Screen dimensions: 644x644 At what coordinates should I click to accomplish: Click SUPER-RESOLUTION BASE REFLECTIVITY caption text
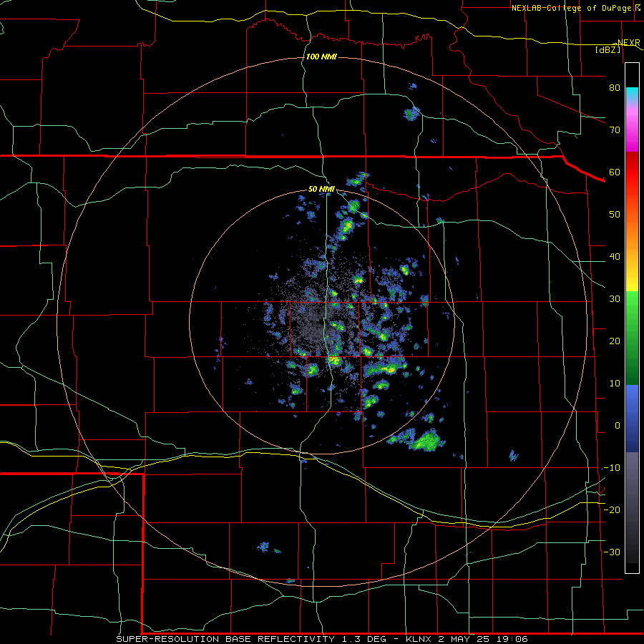point(225,639)
